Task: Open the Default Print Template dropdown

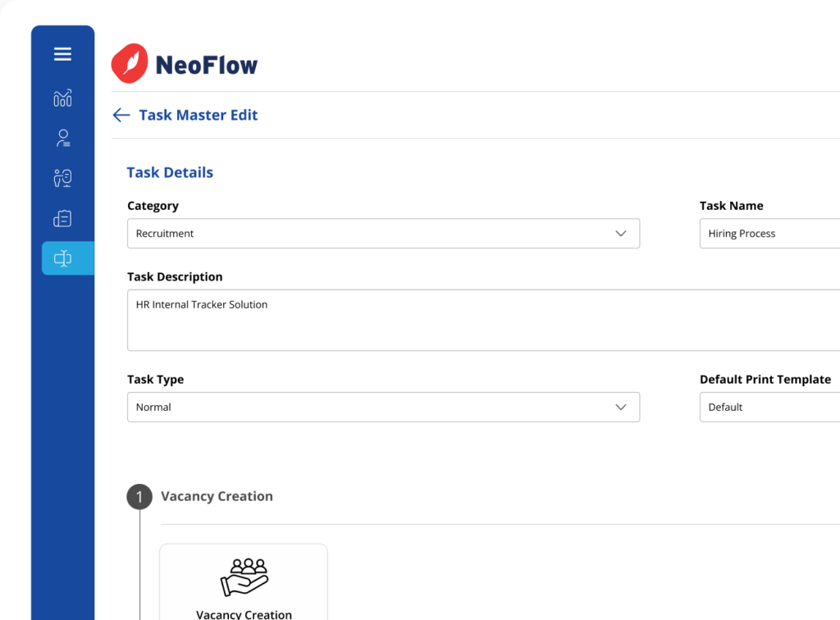Action: 769,407
